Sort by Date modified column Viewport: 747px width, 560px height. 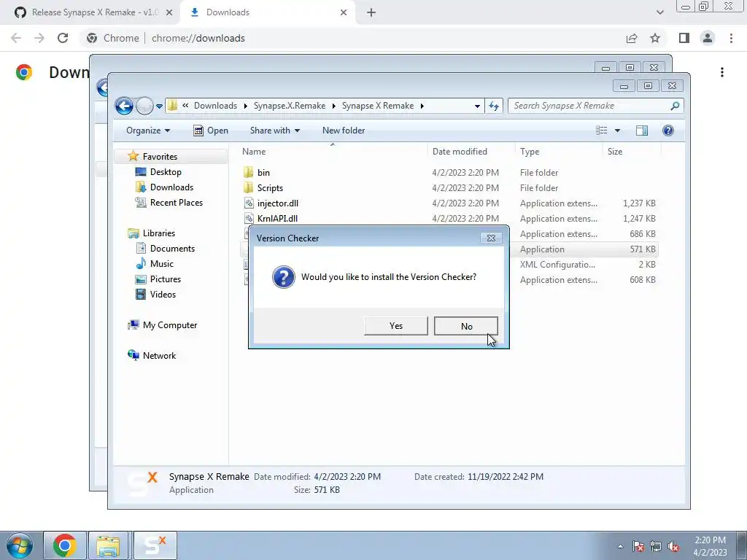click(x=471, y=152)
